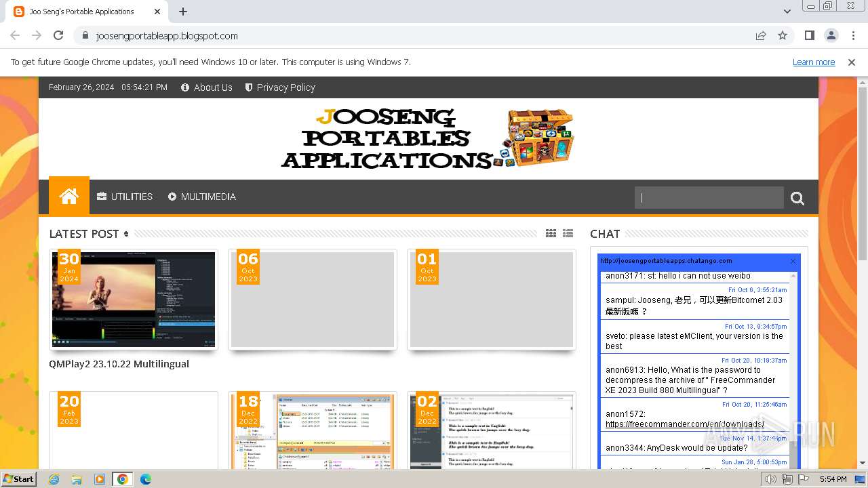Click the sveto eMClient chat message

(x=694, y=341)
